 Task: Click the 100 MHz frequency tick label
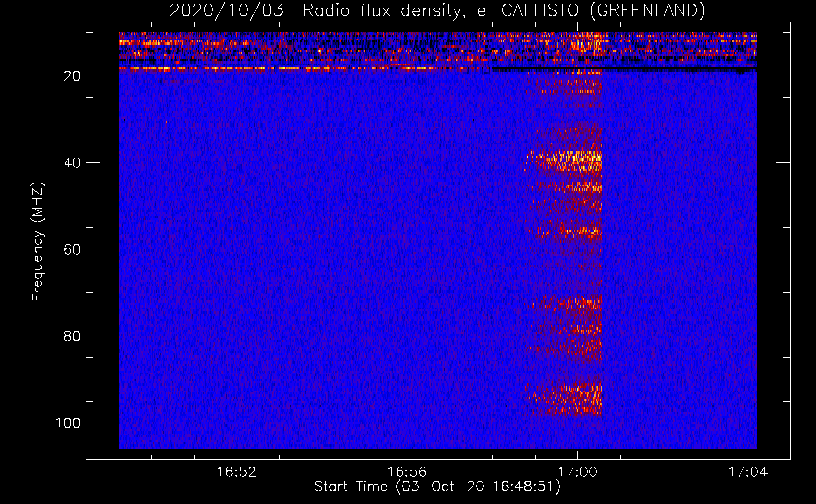coord(68,423)
